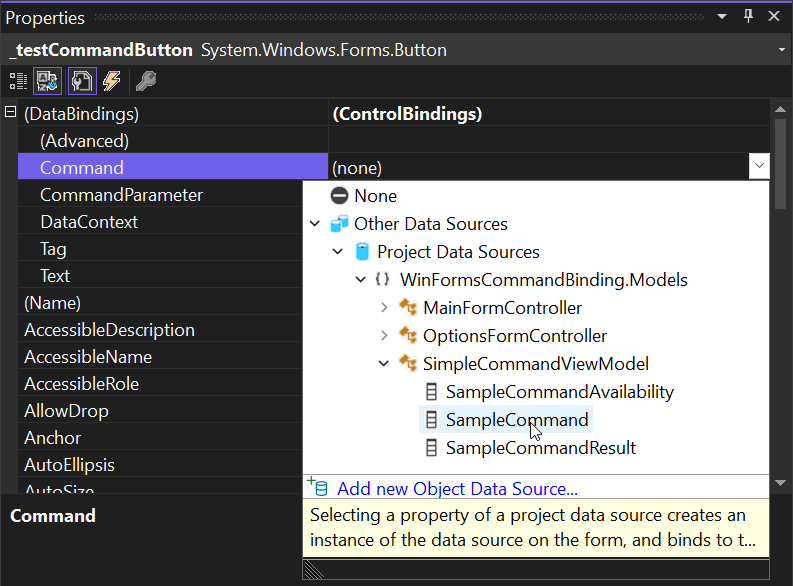Click the SampleCommand property icon
Screen dimensions: 793x586
(431, 420)
